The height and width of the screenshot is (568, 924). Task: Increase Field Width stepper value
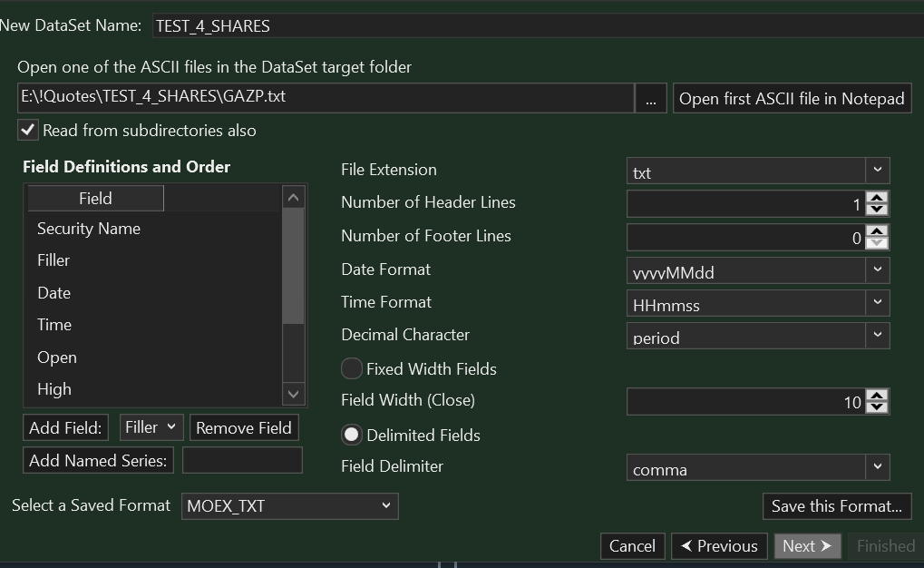click(877, 395)
